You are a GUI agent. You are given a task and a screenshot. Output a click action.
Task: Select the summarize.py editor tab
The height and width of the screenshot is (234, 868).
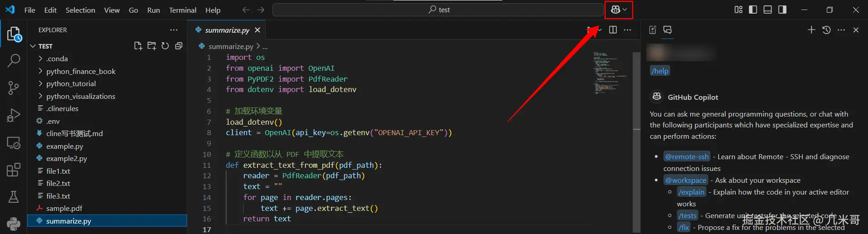tap(227, 30)
